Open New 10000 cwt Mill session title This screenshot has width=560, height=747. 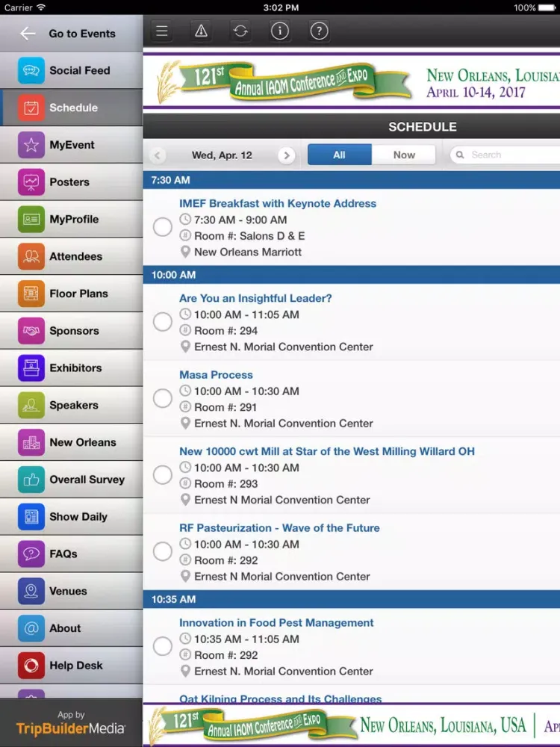tap(327, 451)
